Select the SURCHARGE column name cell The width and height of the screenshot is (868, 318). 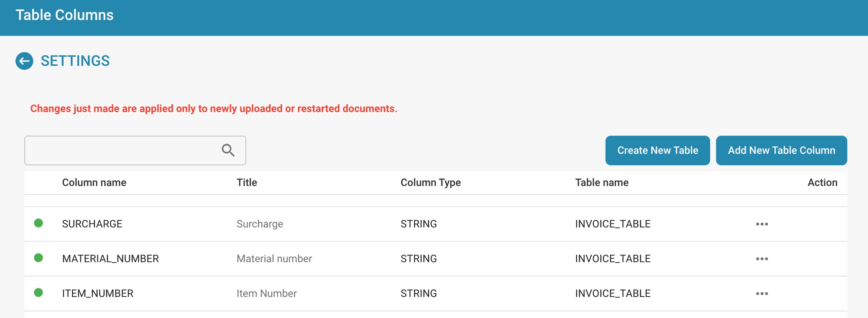pos(92,224)
